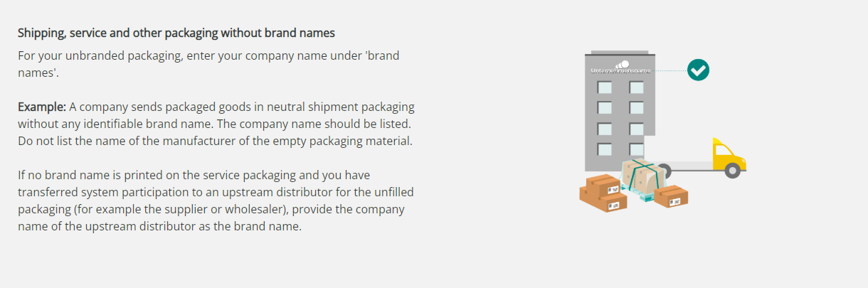Image resolution: width=868 pixels, height=288 pixels.
Task: Click the bold 'Example:' label
Action: [x=42, y=107]
